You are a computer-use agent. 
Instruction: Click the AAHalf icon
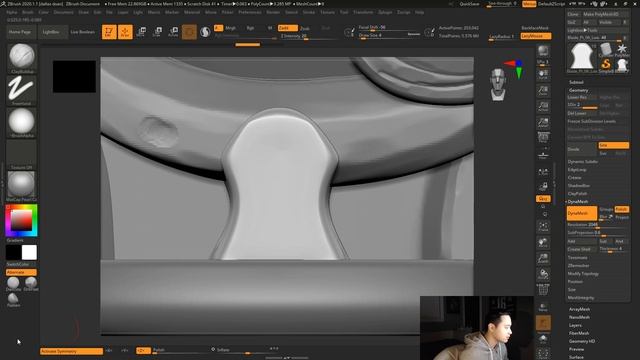543,122
